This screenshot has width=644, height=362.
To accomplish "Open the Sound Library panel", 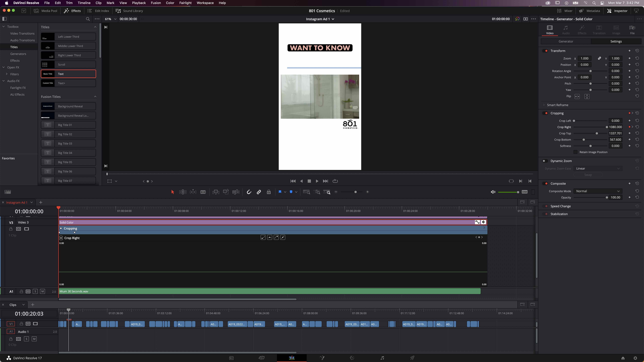I will click(129, 11).
